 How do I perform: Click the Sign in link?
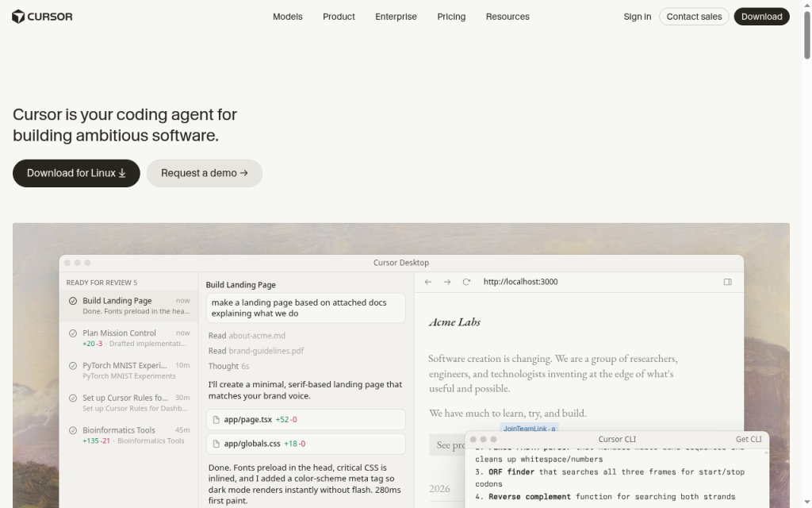point(637,17)
